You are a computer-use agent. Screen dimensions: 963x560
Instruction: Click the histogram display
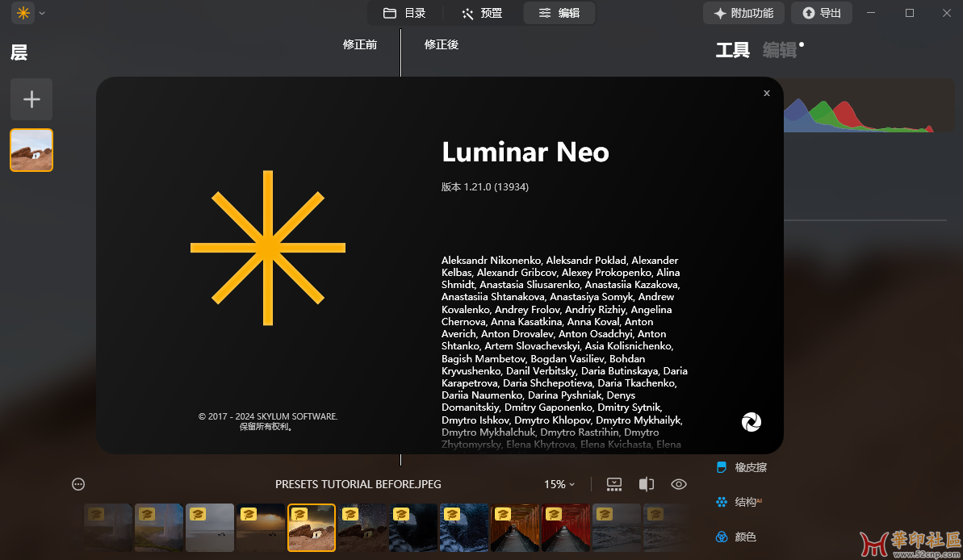[x=869, y=106]
